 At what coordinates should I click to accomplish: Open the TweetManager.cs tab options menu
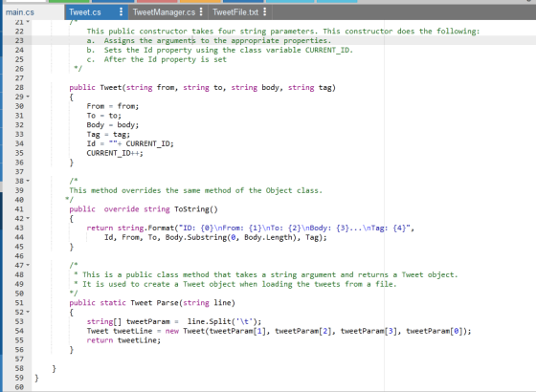[201, 11]
